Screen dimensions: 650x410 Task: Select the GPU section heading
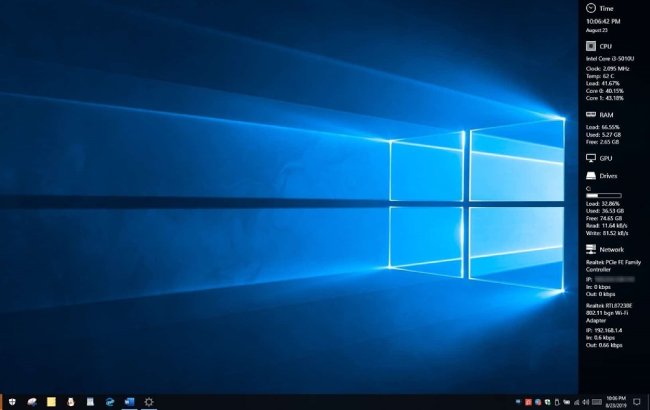click(x=606, y=158)
